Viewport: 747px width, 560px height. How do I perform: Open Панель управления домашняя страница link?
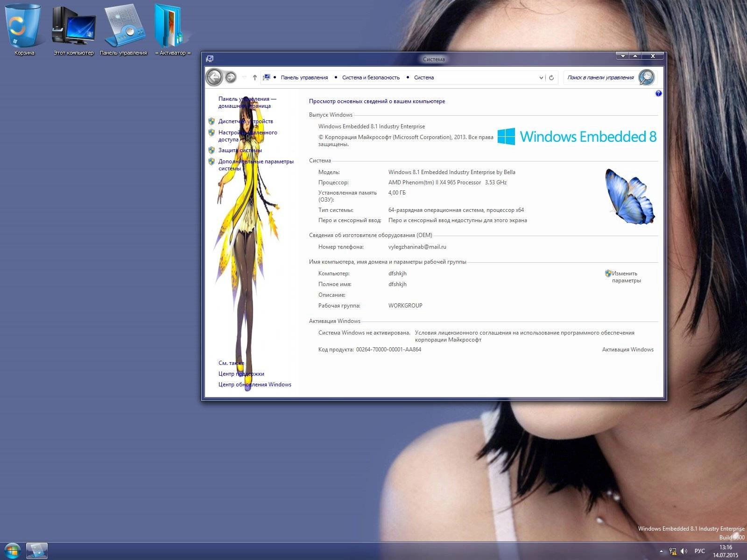coord(247,102)
